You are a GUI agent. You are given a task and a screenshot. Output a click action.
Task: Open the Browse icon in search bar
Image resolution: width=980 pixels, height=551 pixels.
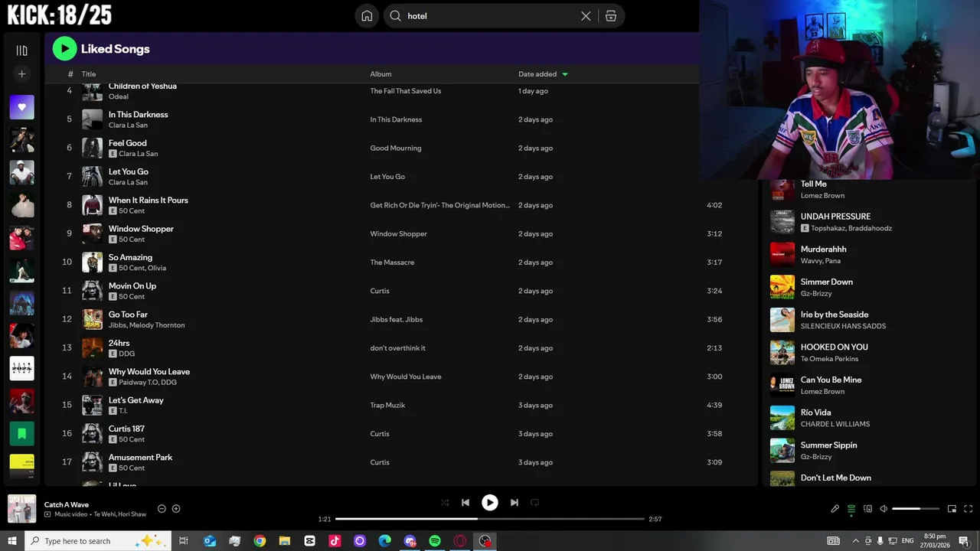611,16
